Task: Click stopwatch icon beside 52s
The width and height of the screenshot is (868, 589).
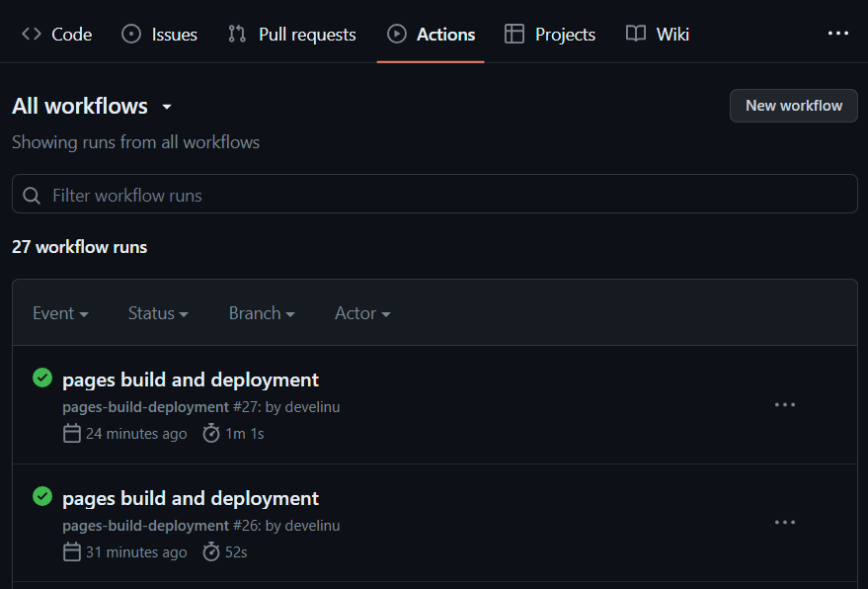Action: (x=211, y=551)
